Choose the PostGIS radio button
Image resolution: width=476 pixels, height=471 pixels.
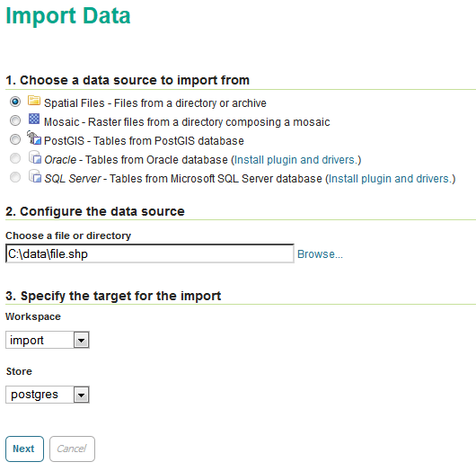tap(15, 139)
